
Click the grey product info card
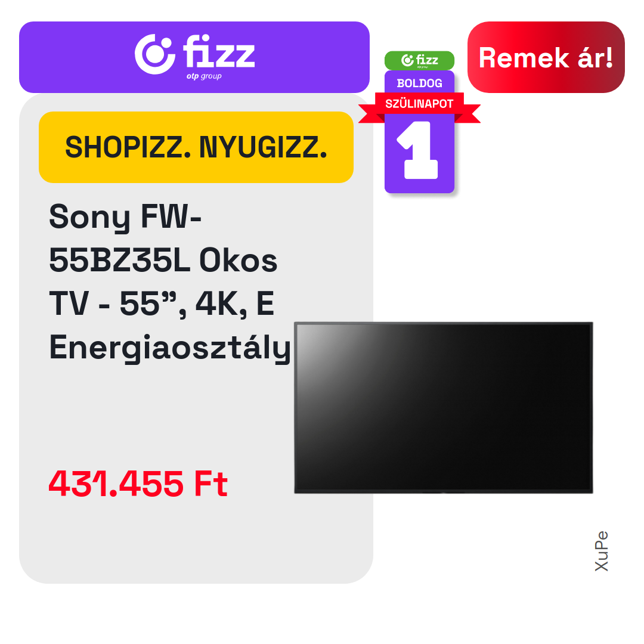tap(196, 339)
